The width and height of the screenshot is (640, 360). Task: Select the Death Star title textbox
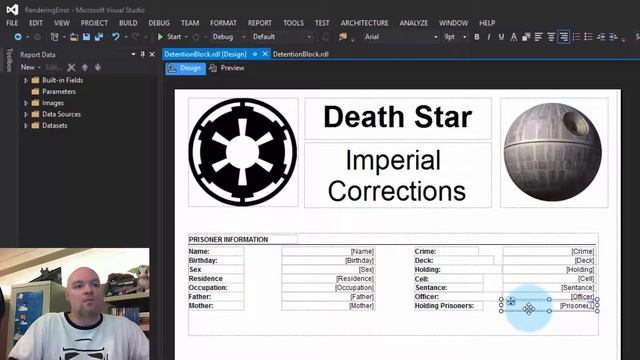(x=398, y=118)
